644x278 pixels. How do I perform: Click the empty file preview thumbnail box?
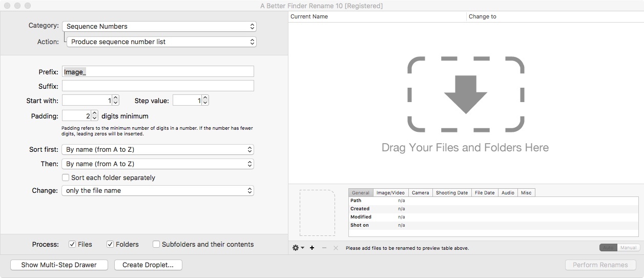tap(317, 213)
